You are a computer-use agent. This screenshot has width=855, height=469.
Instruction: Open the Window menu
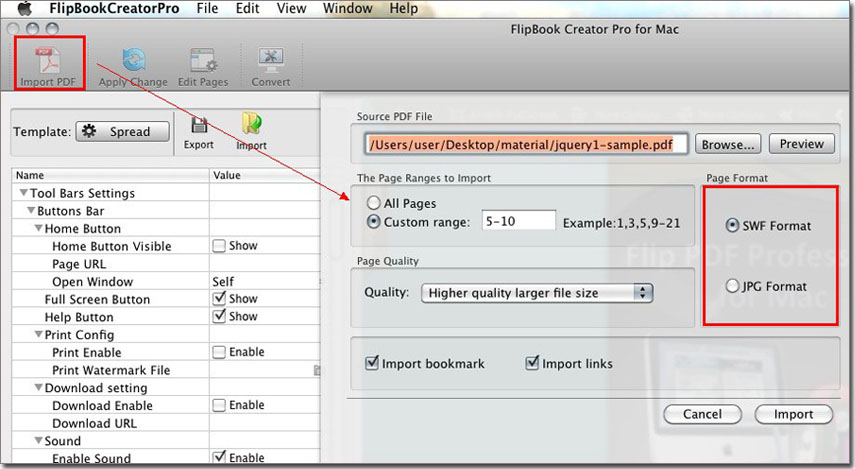[347, 8]
